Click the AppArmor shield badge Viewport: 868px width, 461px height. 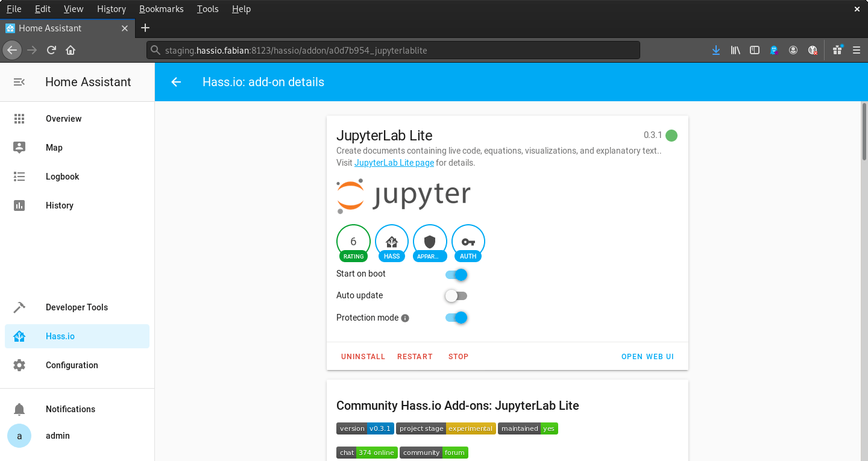point(430,241)
